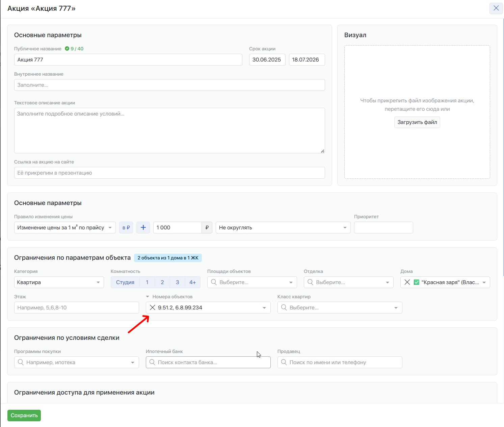The height and width of the screenshot is (427, 504).
Task: Click the search icon in Класс квартир
Action: pos(284,307)
